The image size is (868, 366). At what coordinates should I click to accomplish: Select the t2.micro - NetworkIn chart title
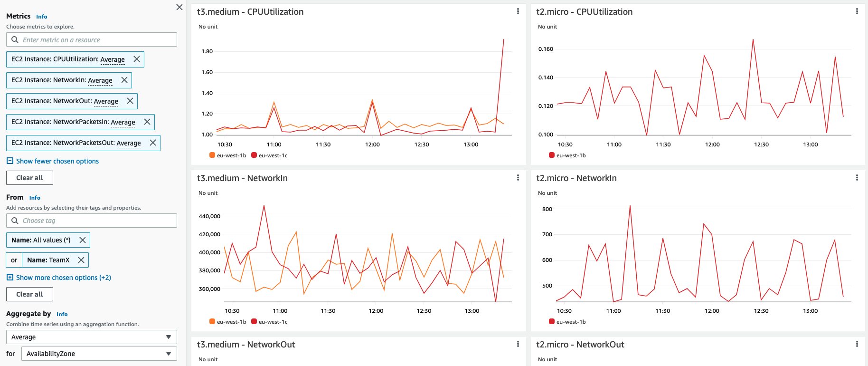576,178
